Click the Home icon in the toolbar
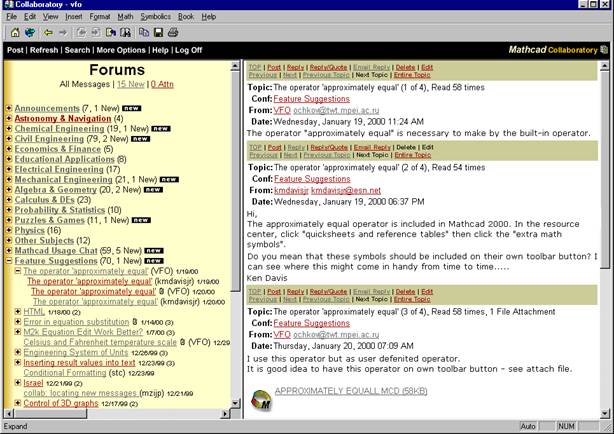The height and width of the screenshot is (434, 614). [x=15, y=33]
